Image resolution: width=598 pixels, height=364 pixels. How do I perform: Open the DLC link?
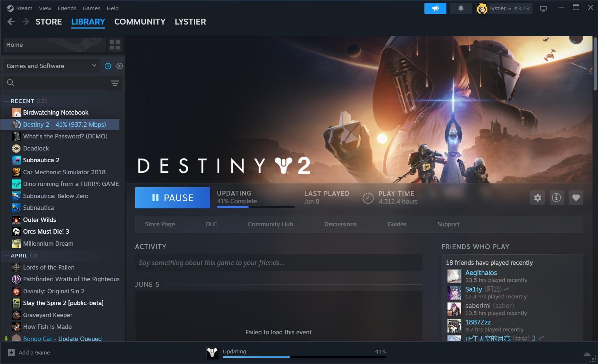click(x=211, y=224)
